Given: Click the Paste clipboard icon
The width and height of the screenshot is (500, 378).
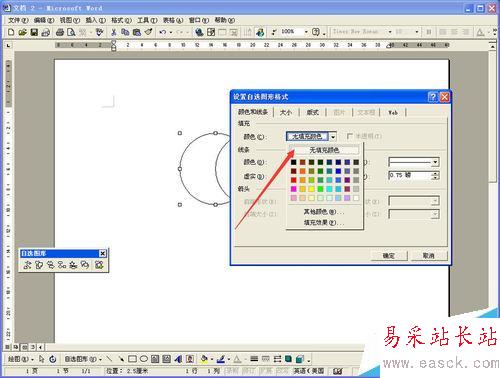Looking at the screenshot, I should coord(137,32).
